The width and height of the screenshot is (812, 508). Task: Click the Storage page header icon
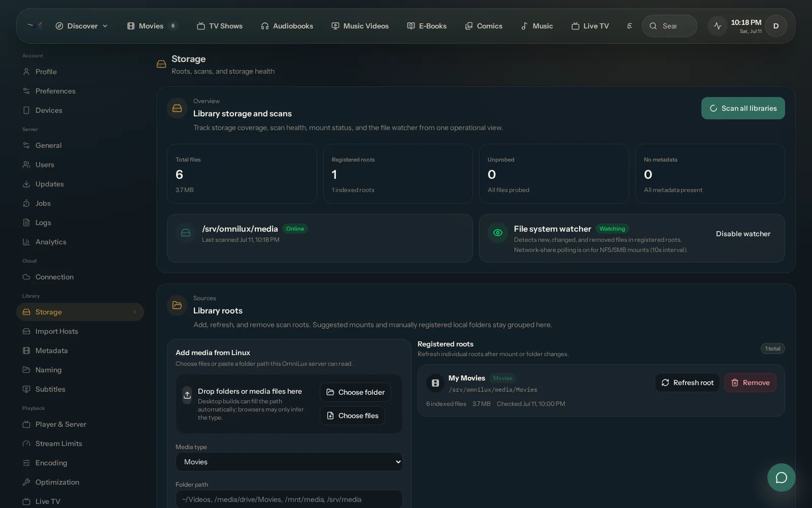tap(161, 64)
